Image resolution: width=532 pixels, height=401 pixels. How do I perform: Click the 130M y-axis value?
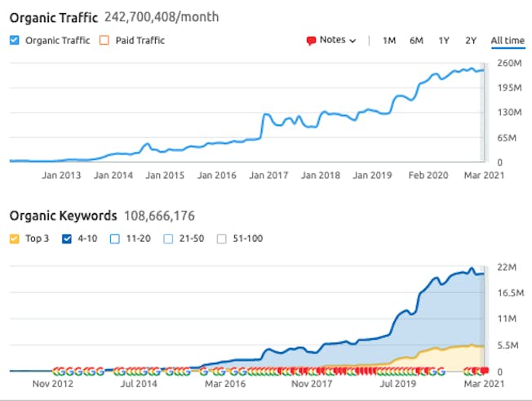coord(510,113)
